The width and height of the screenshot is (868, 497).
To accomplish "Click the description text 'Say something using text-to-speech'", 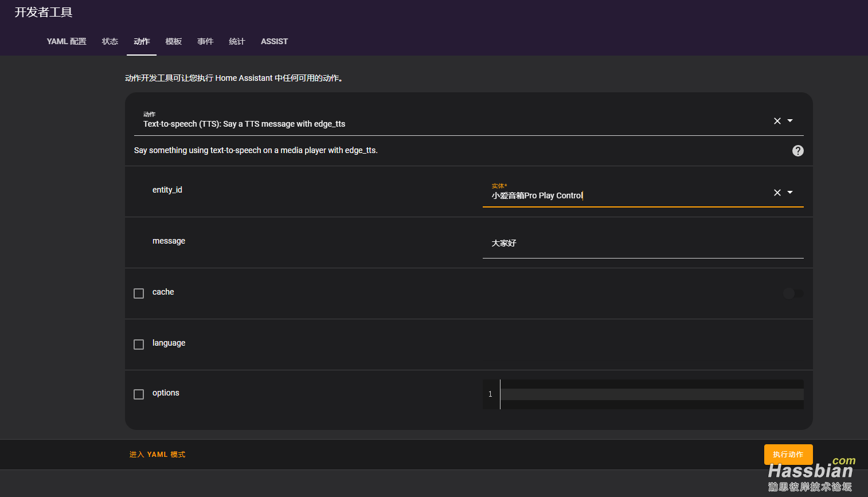I will pyautogui.click(x=256, y=150).
